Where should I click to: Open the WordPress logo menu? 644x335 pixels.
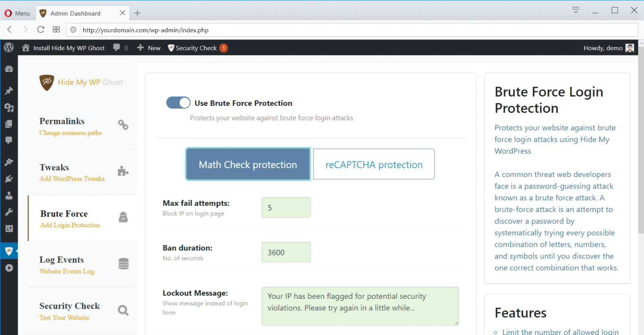pos(9,48)
